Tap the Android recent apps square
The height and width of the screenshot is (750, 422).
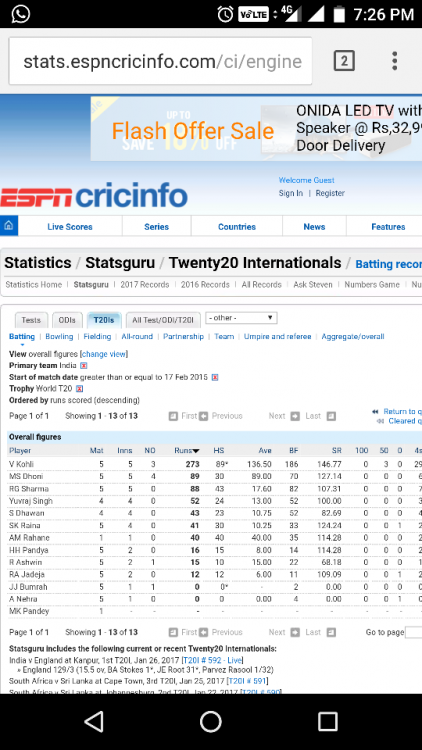coord(328,721)
